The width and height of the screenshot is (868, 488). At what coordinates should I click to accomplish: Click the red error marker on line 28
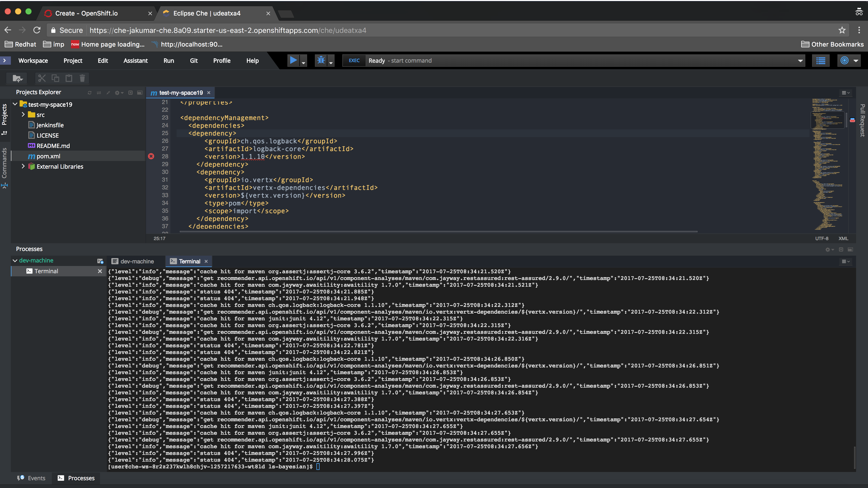(x=151, y=156)
